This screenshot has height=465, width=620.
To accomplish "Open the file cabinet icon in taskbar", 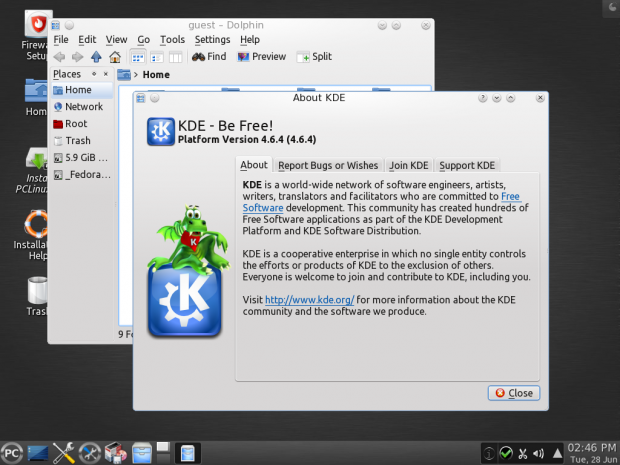I will click(x=142, y=453).
